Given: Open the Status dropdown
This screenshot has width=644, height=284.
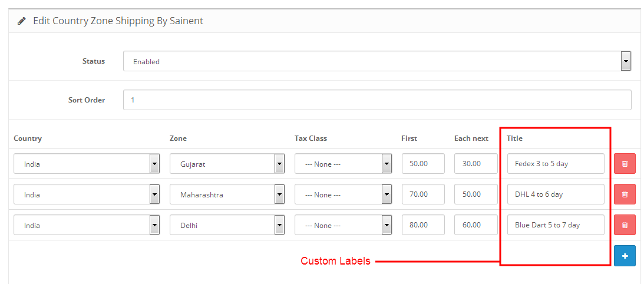Looking at the screenshot, I should click(377, 61).
